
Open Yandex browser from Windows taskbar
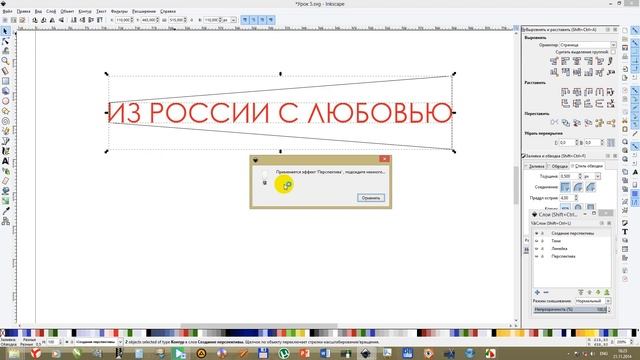click(36, 353)
